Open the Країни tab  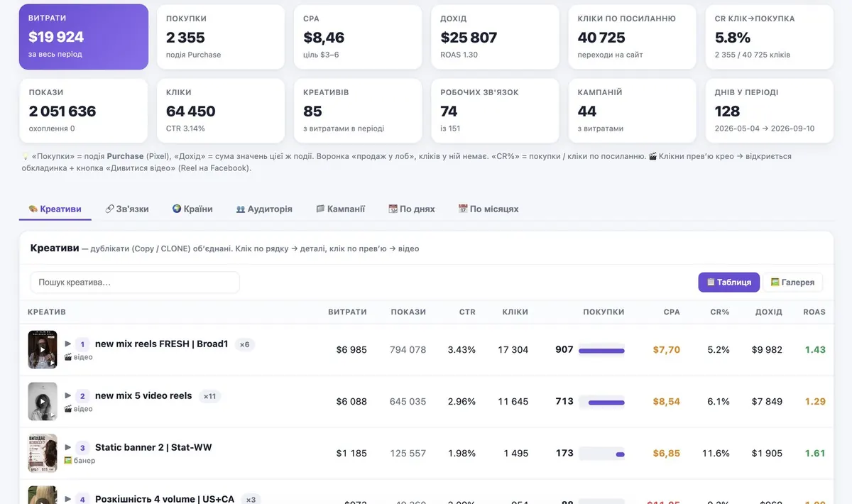click(x=192, y=209)
